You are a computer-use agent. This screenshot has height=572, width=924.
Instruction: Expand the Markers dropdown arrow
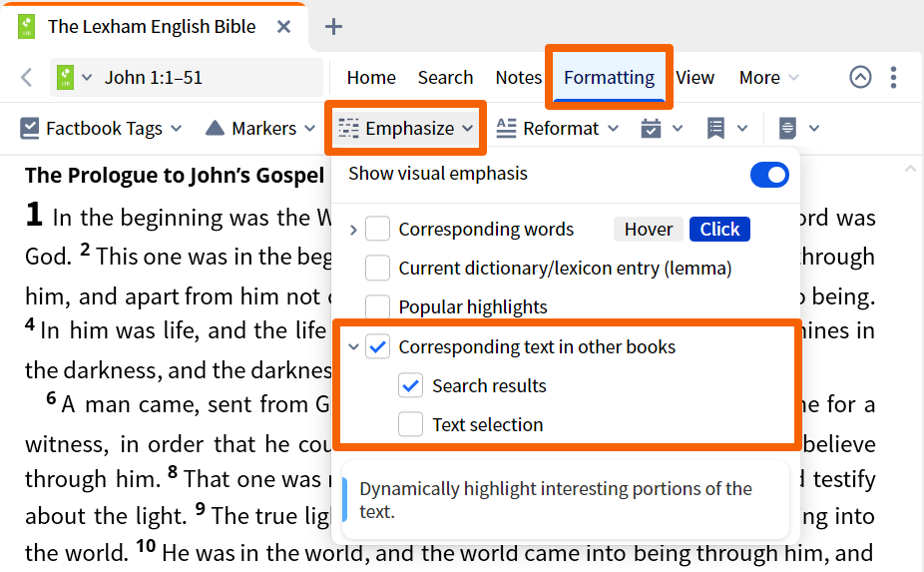pyautogui.click(x=310, y=128)
